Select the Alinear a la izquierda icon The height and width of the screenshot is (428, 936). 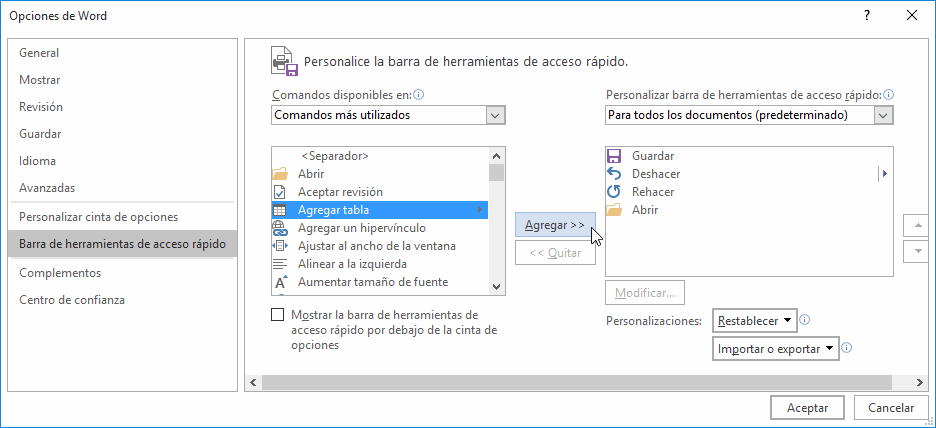point(280,264)
